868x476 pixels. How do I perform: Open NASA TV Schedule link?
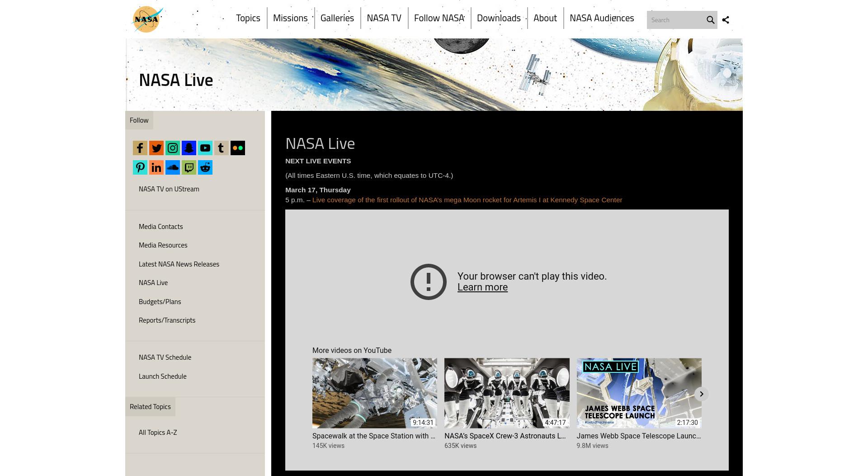(x=165, y=357)
